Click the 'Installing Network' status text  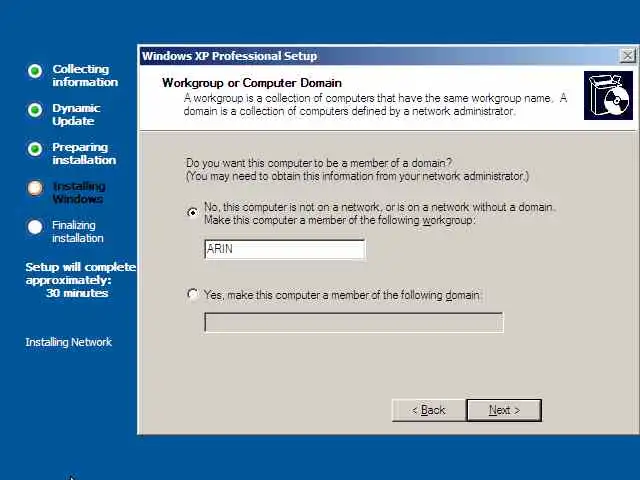69,342
